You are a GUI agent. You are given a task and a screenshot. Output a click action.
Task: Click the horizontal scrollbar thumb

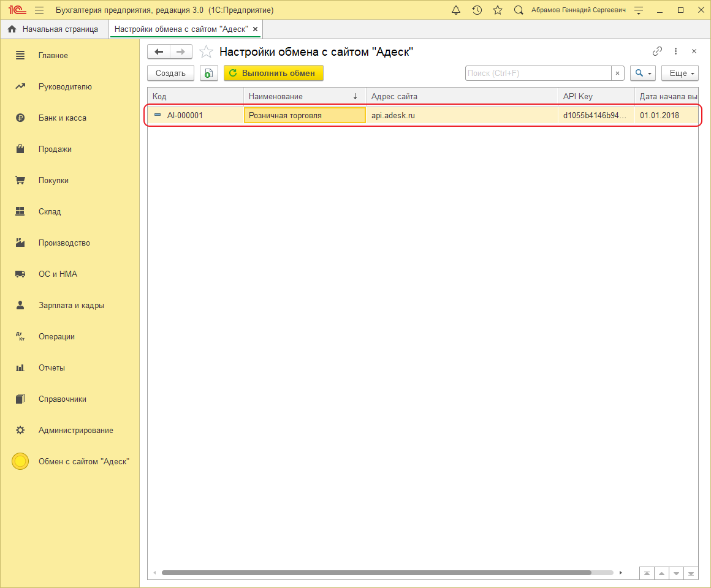(376, 573)
